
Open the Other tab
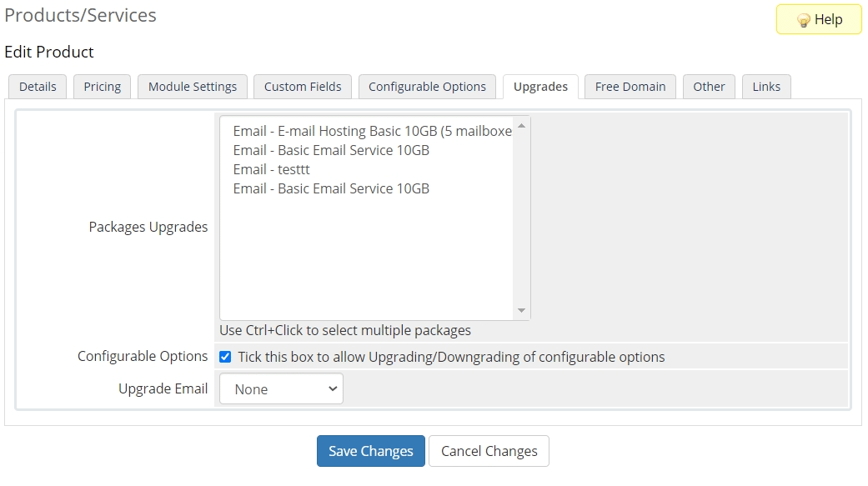click(709, 87)
